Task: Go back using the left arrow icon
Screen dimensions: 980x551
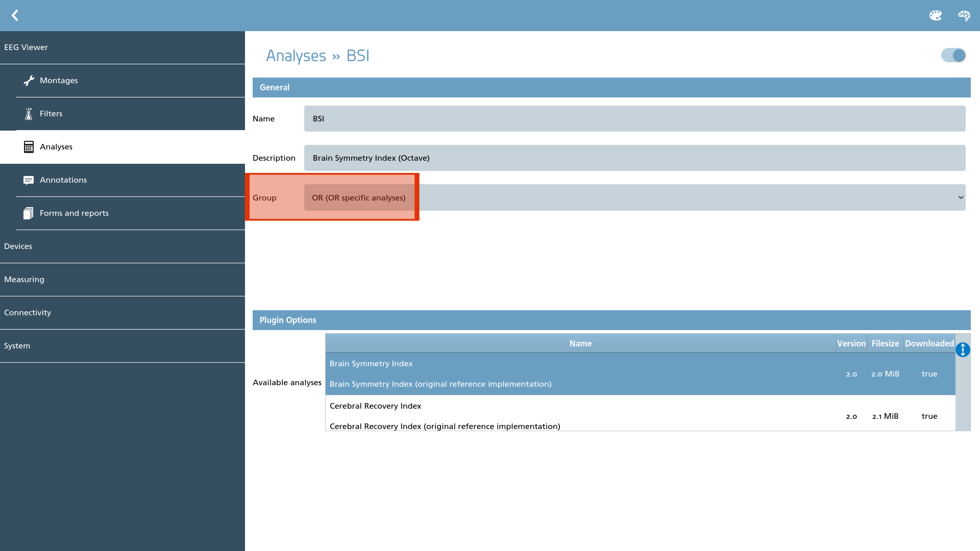Action: [x=15, y=15]
